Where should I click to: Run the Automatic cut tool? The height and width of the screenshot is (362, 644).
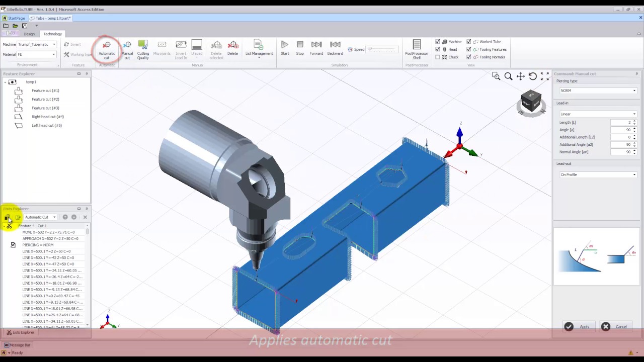[x=107, y=49]
